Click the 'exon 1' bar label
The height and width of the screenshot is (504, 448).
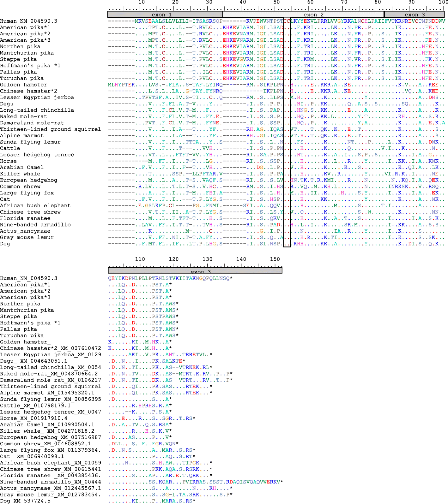tap(161, 15)
